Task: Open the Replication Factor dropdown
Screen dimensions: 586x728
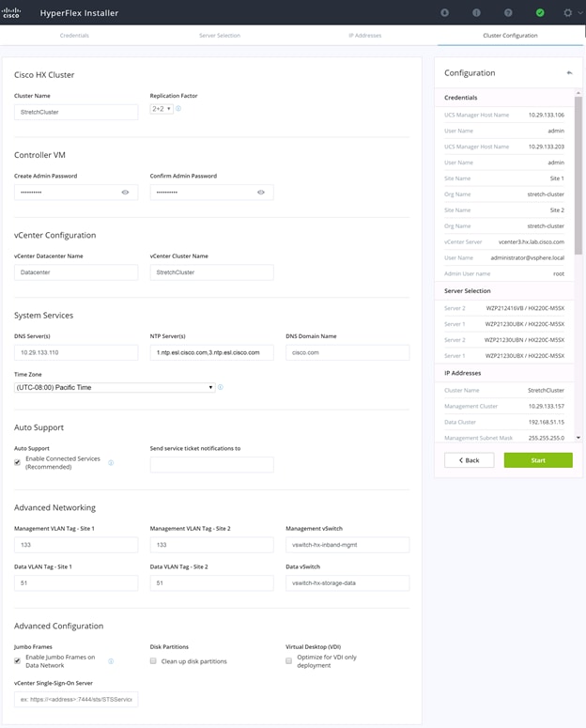Action: pyautogui.click(x=162, y=109)
